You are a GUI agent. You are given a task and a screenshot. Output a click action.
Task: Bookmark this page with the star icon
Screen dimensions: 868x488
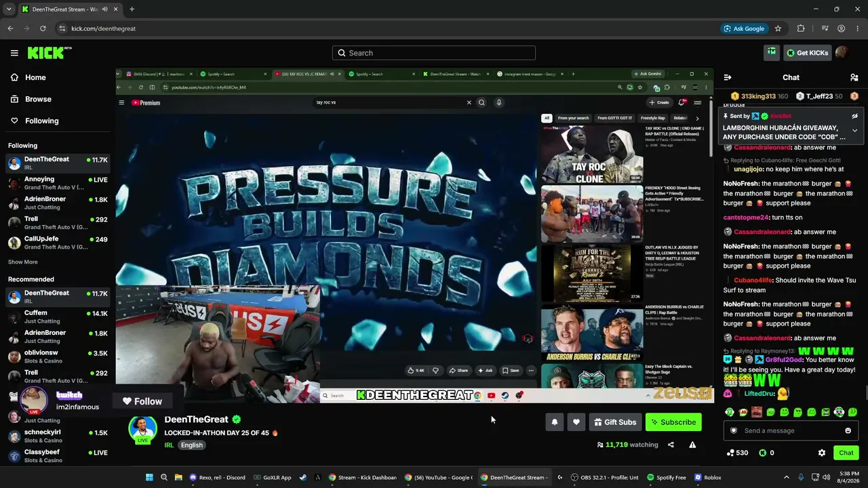click(778, 28)
